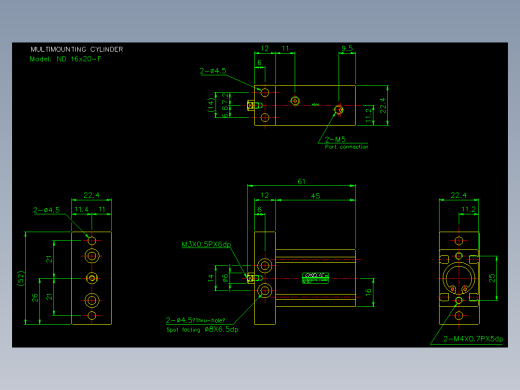The image size is (520, 390).
Task: Click the 61 overall length dimension
Action: pos(301,181)
